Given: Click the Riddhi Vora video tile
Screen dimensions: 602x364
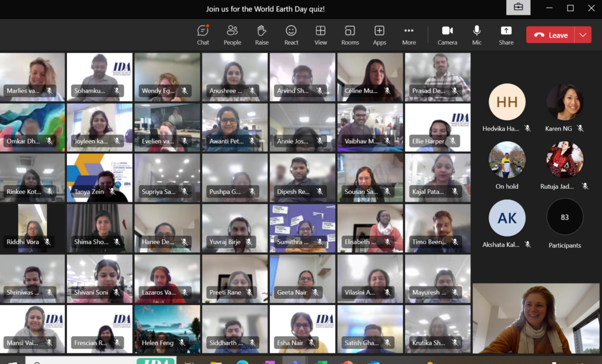Looking at the screenshot, I should (x=32, y=228).
